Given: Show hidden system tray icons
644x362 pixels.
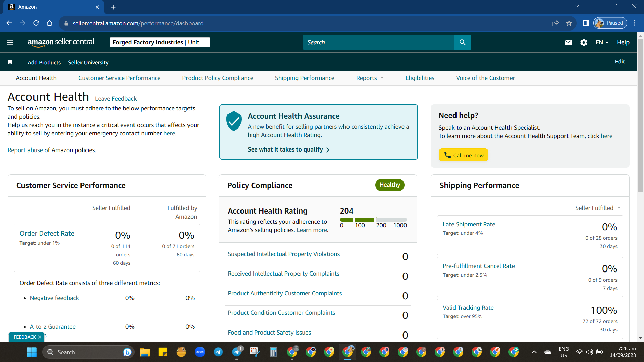Looking at the screenshot, I should point(534,352).
